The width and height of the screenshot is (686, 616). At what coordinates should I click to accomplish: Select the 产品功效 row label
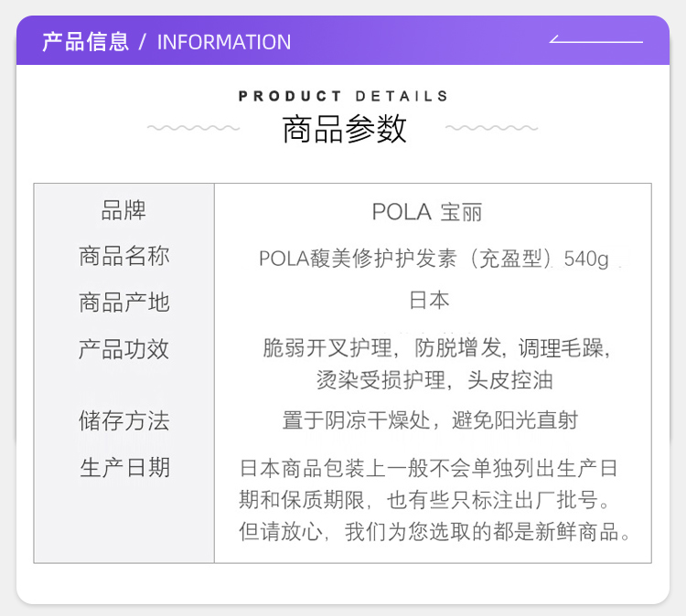(123, 349)
